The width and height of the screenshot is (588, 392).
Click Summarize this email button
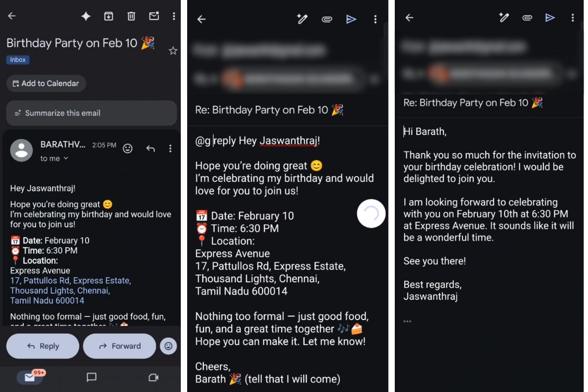(x=92, y=113)
